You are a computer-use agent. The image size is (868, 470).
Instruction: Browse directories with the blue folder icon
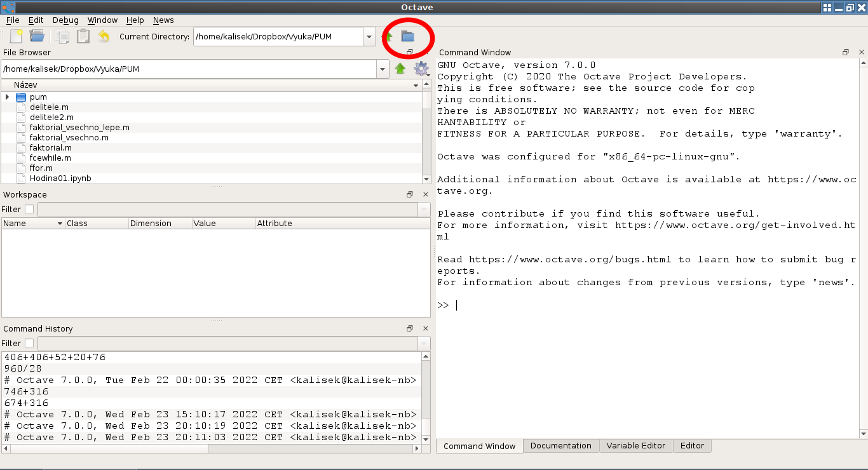coord(407,36)
